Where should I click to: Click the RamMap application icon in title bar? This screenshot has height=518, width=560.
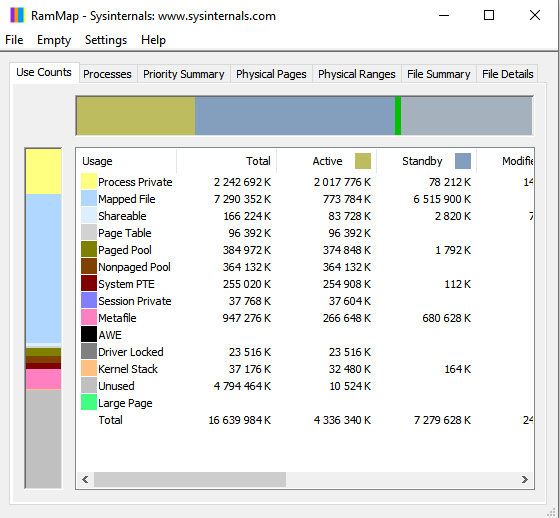[17, 16]
